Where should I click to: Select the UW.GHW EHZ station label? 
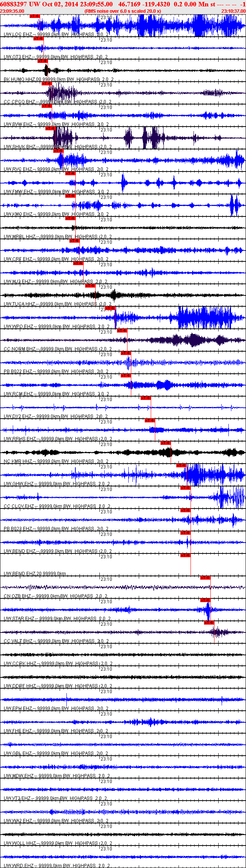18,484
